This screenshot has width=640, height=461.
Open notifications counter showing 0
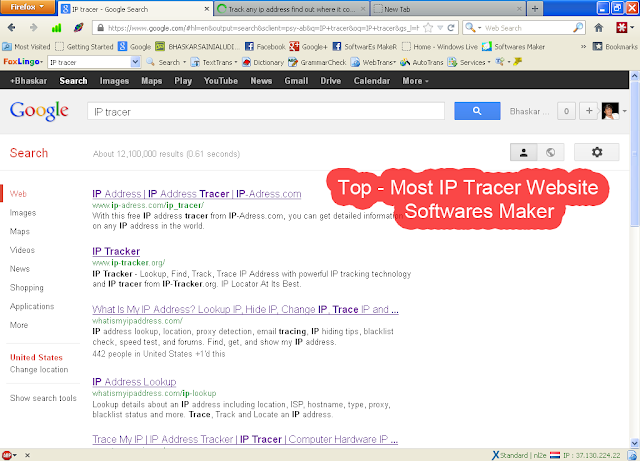click(566, 111)
